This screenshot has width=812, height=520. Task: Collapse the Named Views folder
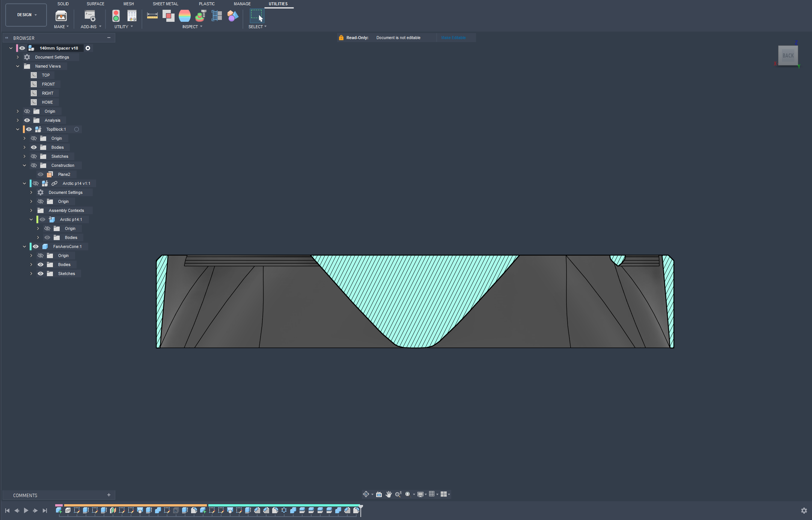(x=18, y=66)
